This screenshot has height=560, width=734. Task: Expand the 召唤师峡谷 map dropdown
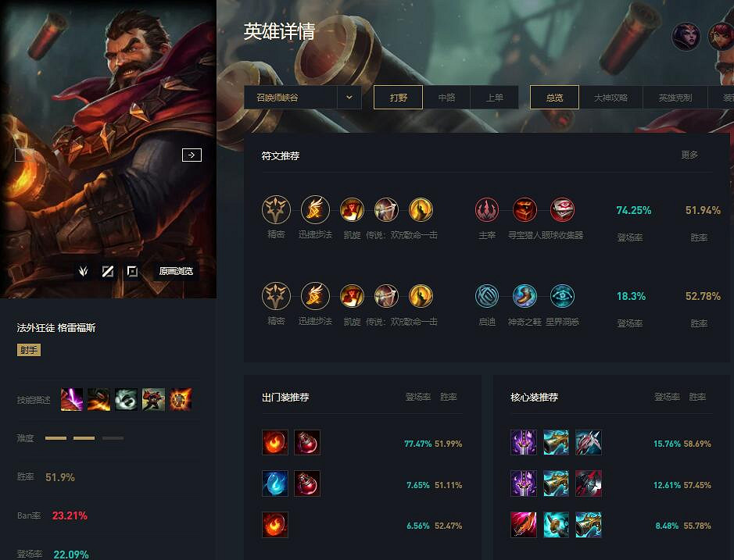coord(303,98)
